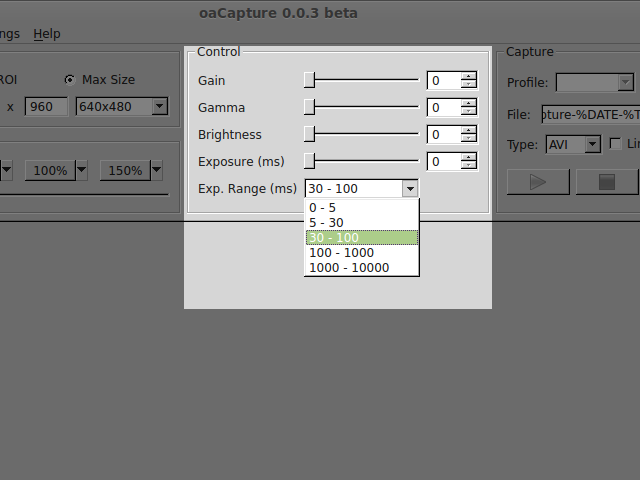Stop capture with the square button
Image resolution: width=640 pixels, height=480 pixels.
point(607,182)
